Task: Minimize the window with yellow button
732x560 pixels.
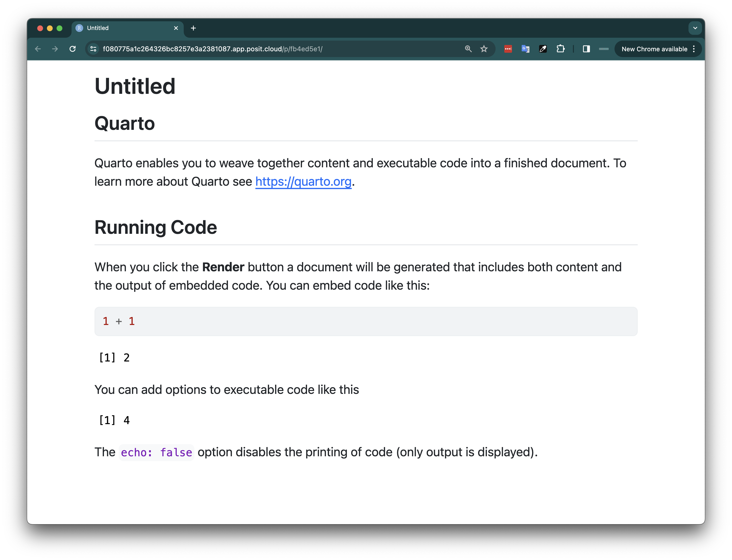Action: pyautogui.click(x=50, y=28)
